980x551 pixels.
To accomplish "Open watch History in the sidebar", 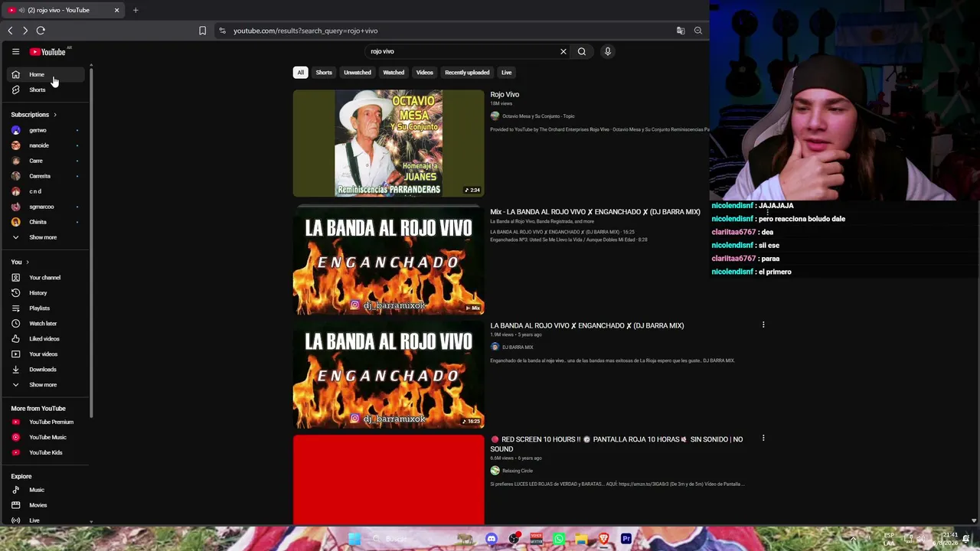I will click(x=46, y=293).
